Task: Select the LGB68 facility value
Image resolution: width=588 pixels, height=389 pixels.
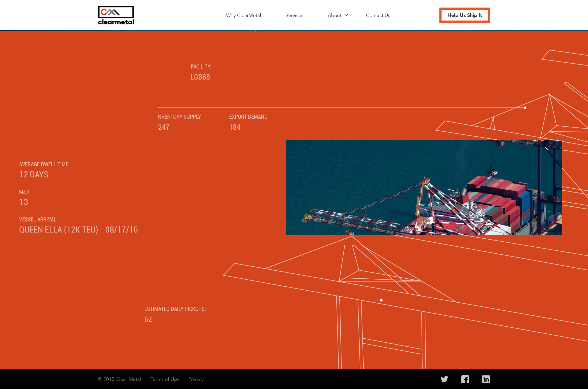Action: pyautogui.click(x=200, y=77)
